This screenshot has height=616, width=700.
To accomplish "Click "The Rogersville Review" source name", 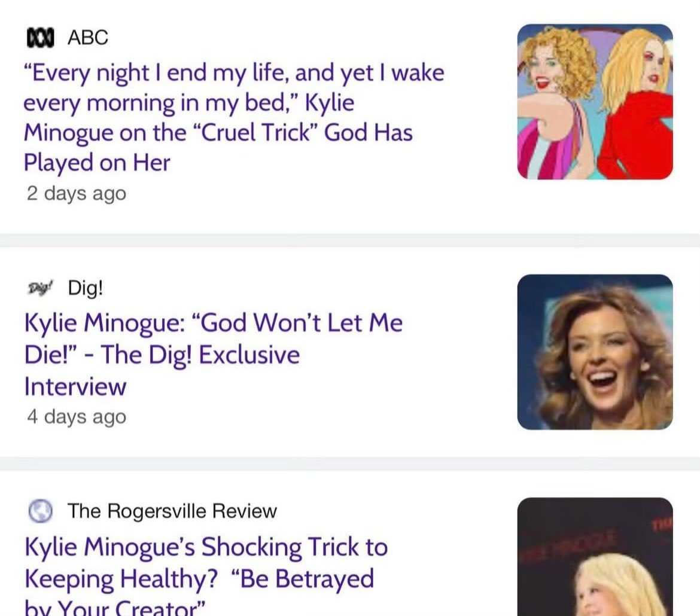I will pos(172,511).
